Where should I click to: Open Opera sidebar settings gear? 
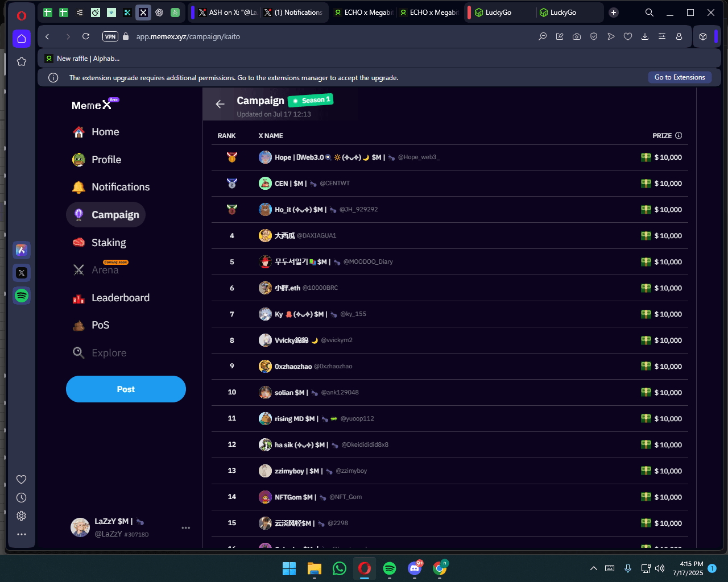(22, 516)
